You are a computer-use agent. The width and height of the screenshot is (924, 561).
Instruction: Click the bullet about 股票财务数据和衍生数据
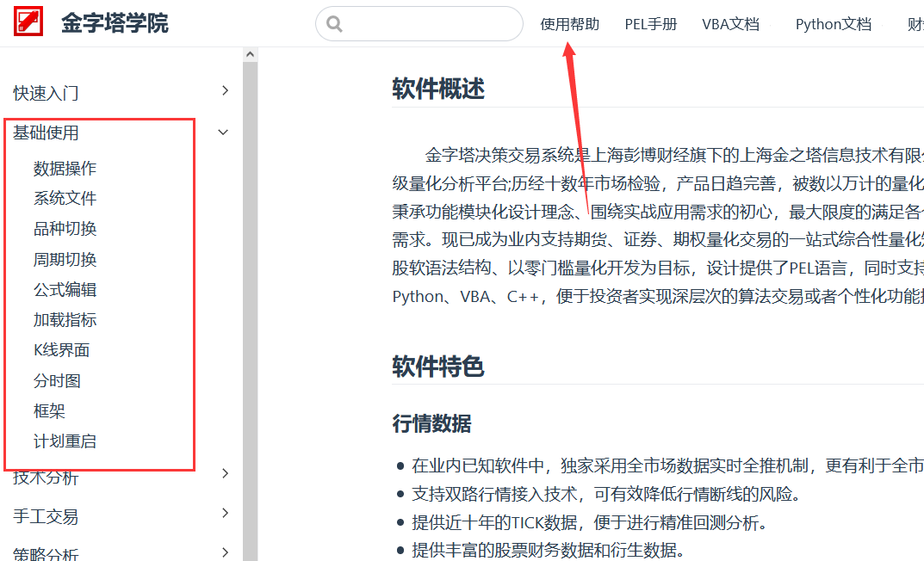click(x=549, y=550)
